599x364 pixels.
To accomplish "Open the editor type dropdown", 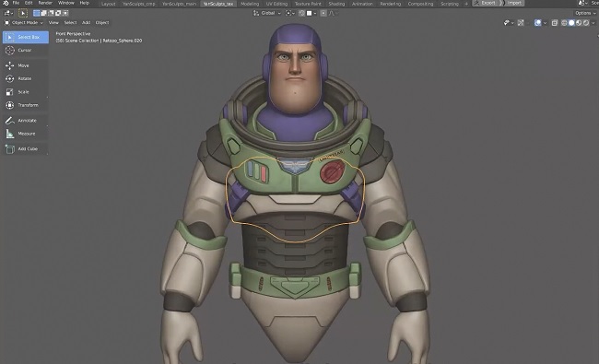I will [8, 13].
